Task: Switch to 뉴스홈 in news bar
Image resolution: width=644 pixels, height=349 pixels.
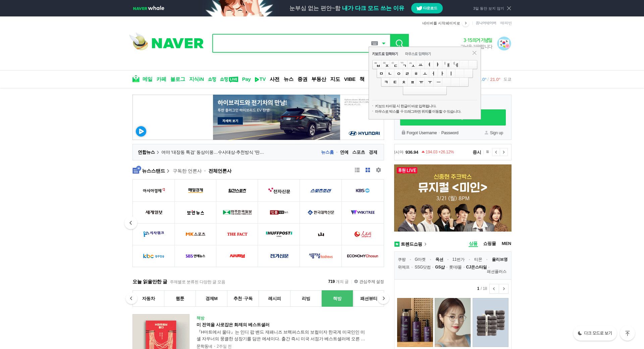Action: (327, 152)
